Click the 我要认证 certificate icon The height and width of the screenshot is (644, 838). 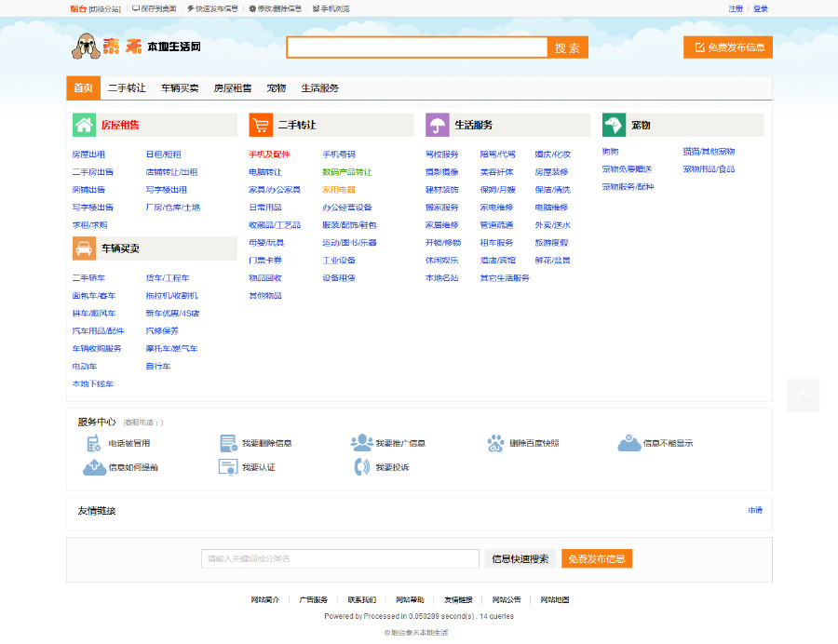point(228,465)
